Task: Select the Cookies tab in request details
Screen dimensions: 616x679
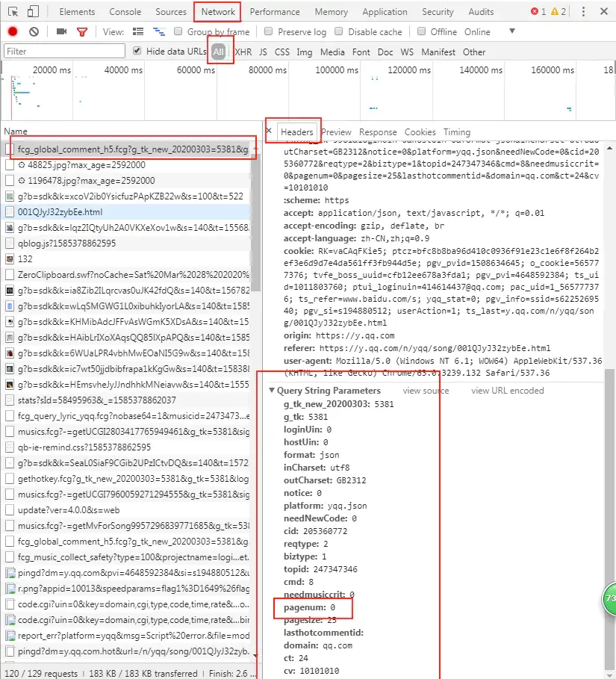Action: (x=420, y=132)
